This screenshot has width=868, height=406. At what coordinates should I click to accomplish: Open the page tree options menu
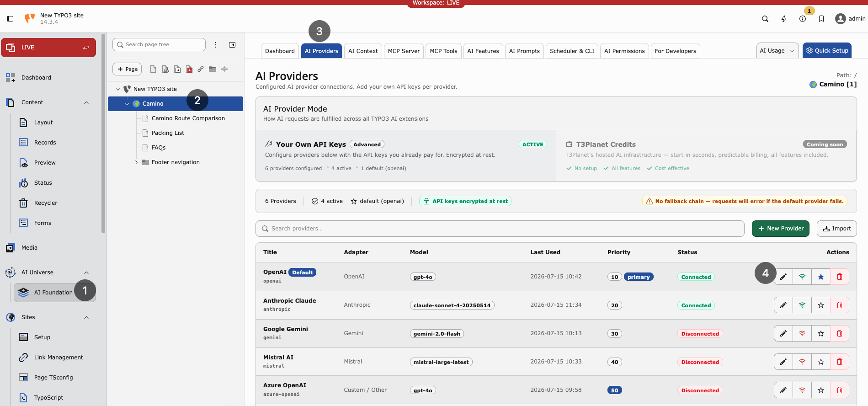point(216,45)
